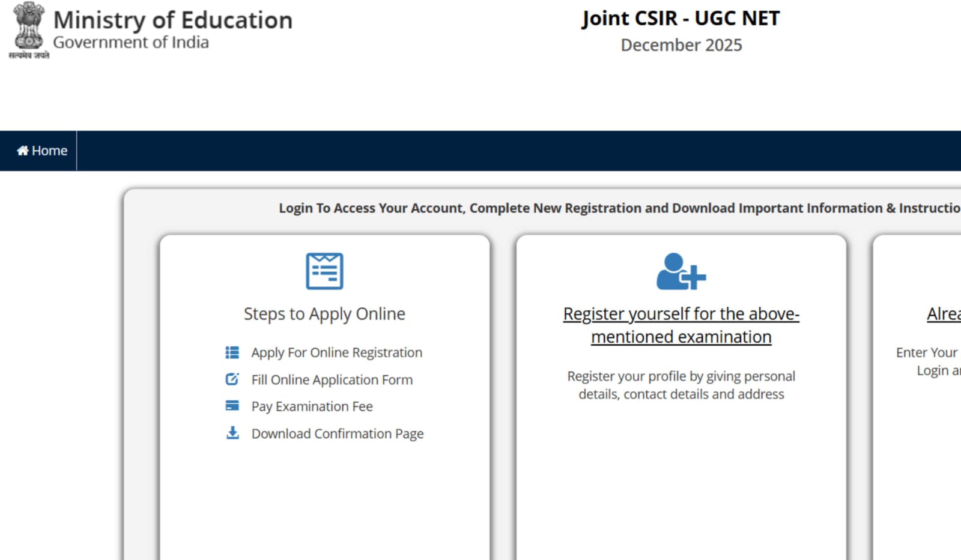
Task: Click the Government of India emblem logo
Action: click(29, 30)
